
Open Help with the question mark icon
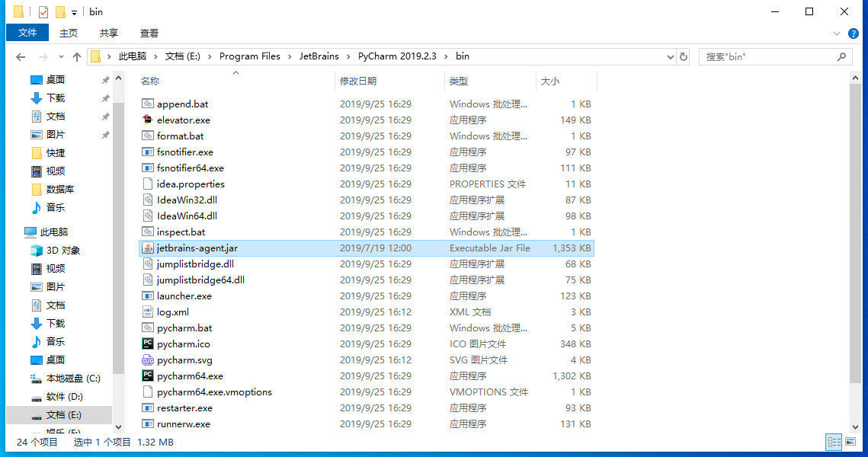[x=853, y=34]
